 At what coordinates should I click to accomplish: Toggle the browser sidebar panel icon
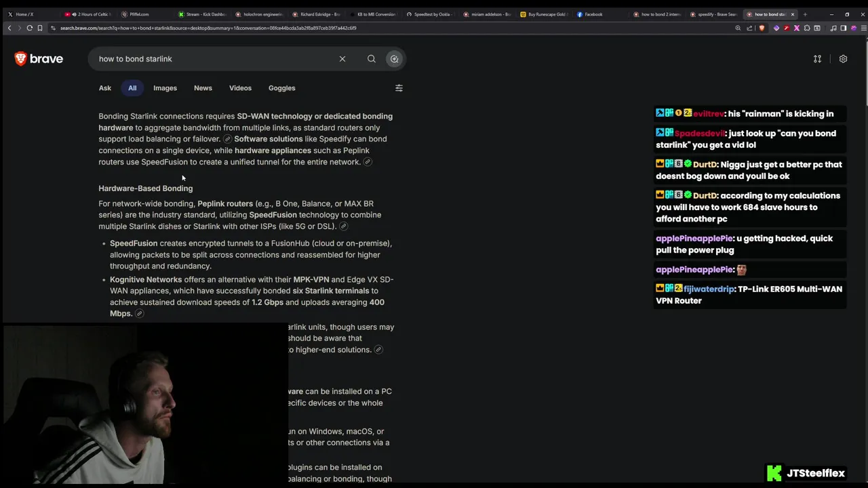click(843, 28)
